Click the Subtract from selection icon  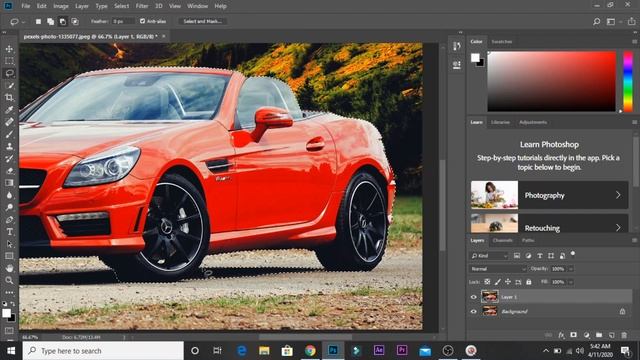point(62,21)
